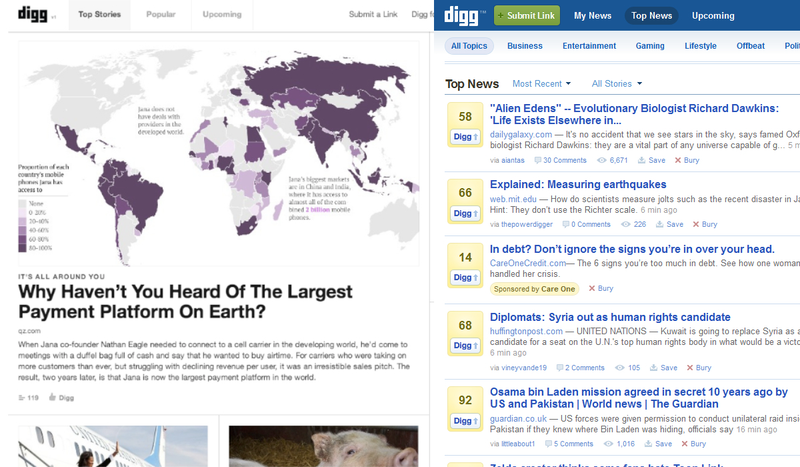Viewport: 800px width, 467px height.
Task: Bury the sponsored Care One story
Action: click(601, 288)
